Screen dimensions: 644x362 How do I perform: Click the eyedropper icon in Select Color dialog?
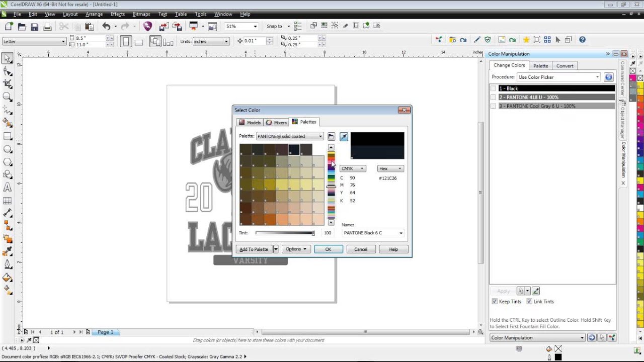click(x=344, y=137)
